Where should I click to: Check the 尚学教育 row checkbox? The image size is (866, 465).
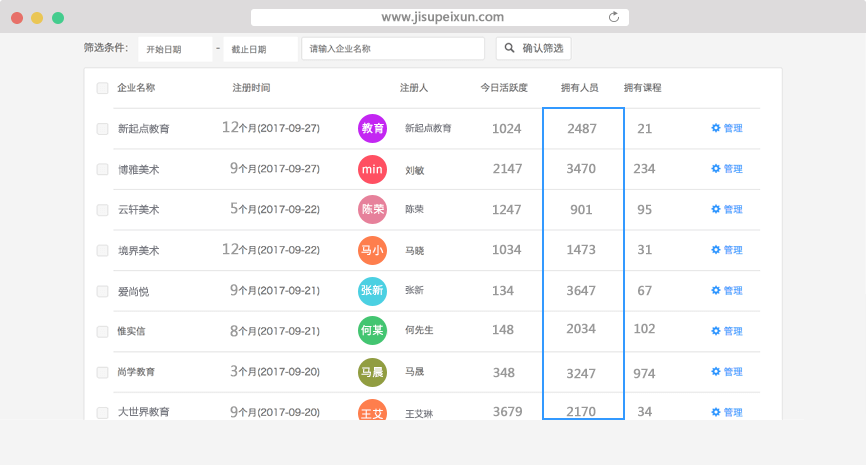102,372
